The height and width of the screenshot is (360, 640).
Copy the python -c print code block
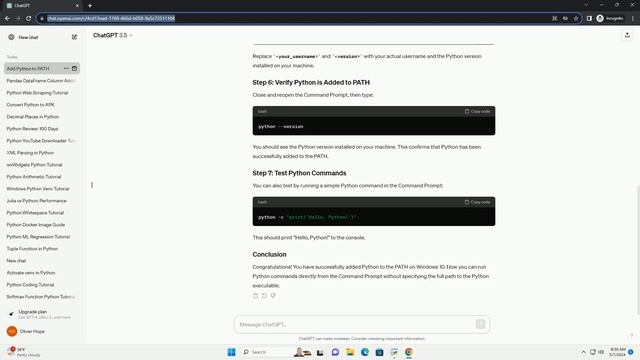477,202
